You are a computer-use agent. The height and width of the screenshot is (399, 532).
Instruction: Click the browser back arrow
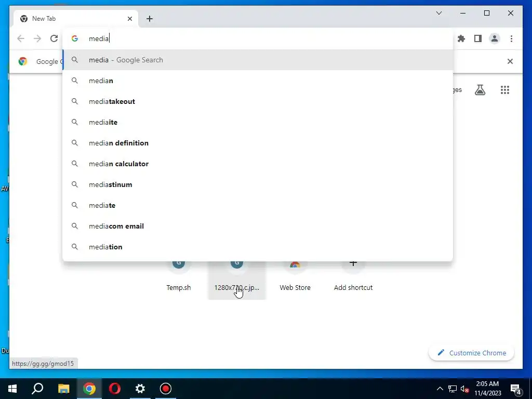[21, 38]
